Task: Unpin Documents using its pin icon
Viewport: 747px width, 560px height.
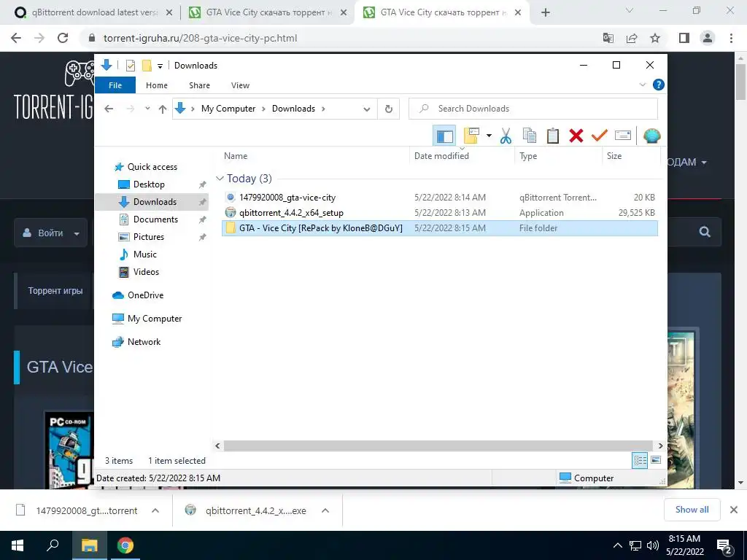Action: pyautogui.click(x=202, y=219)
